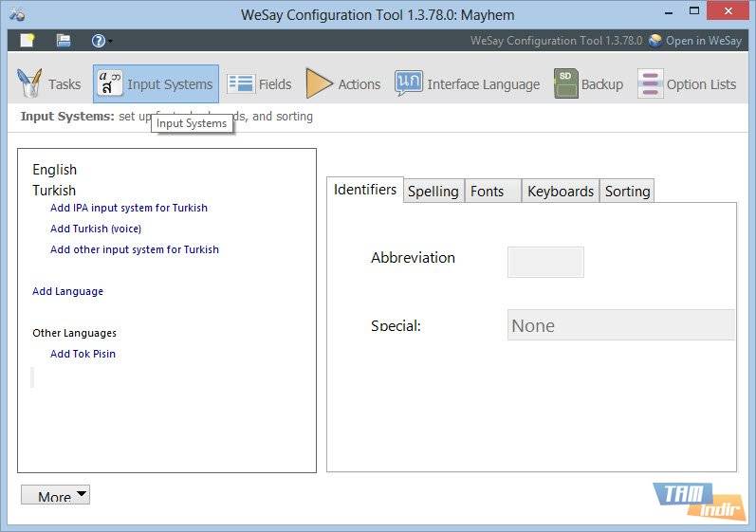Open the Tasks section

(49, 84)
